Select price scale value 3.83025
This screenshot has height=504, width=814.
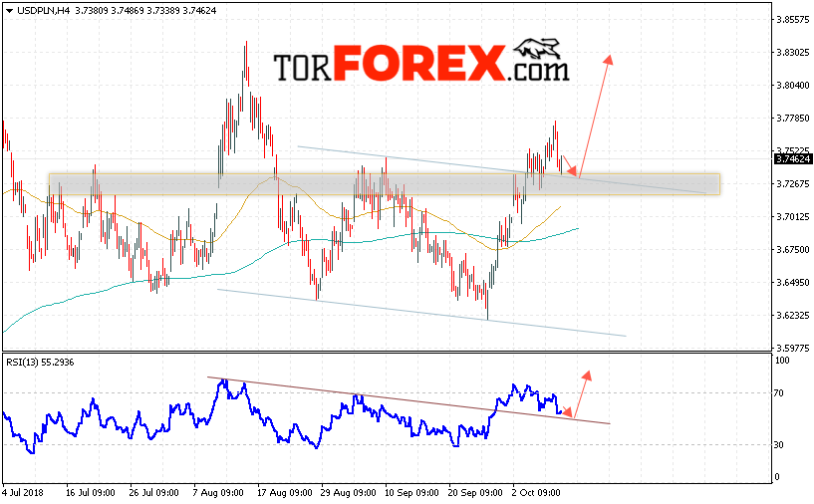[793, 53]
